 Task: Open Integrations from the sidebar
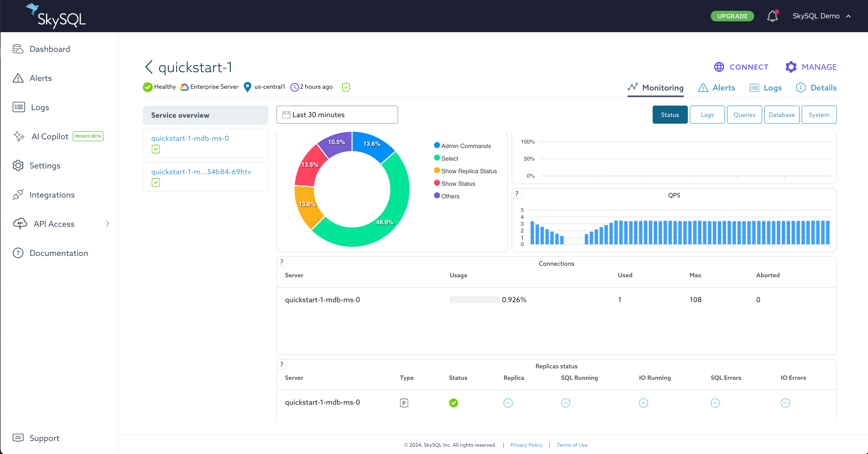point(52,195)
